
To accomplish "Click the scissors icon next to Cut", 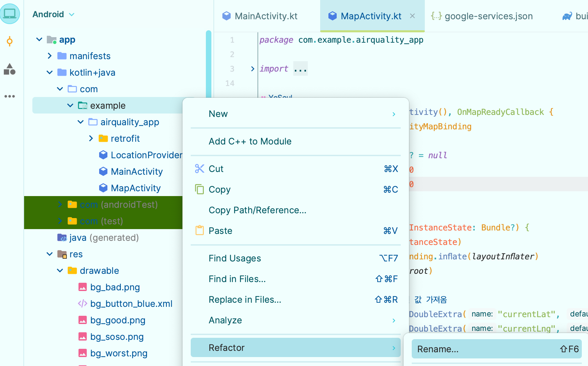I will (200, 169).
